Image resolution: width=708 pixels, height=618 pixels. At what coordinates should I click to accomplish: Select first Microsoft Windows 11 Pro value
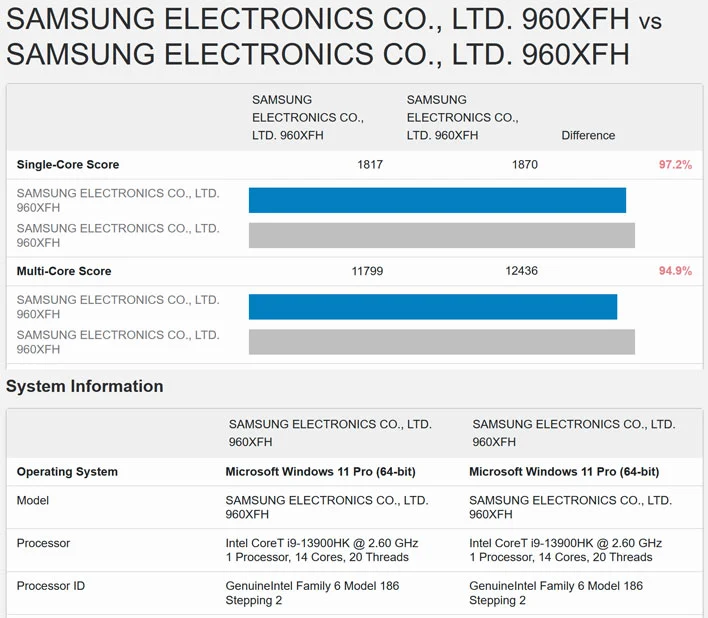321,472
